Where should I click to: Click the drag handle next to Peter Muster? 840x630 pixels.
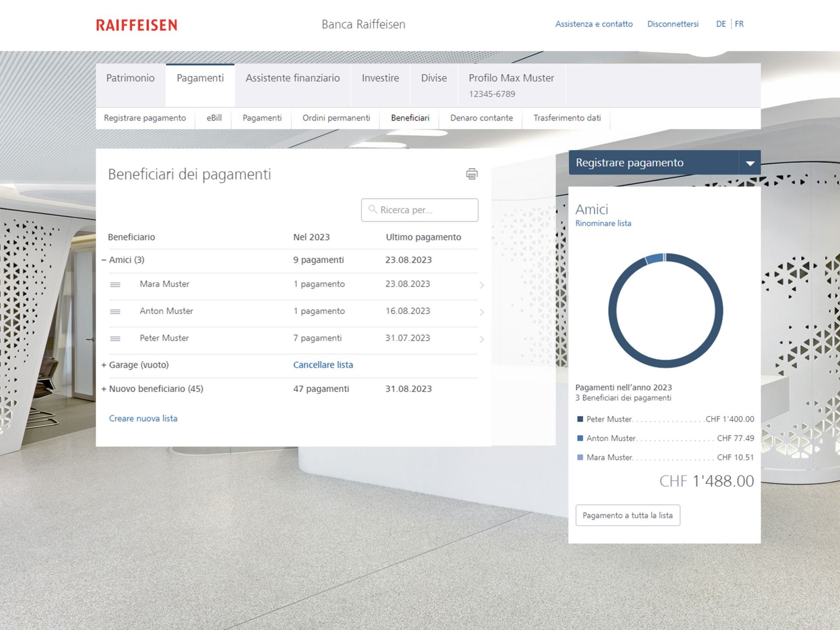pos(115,339)
